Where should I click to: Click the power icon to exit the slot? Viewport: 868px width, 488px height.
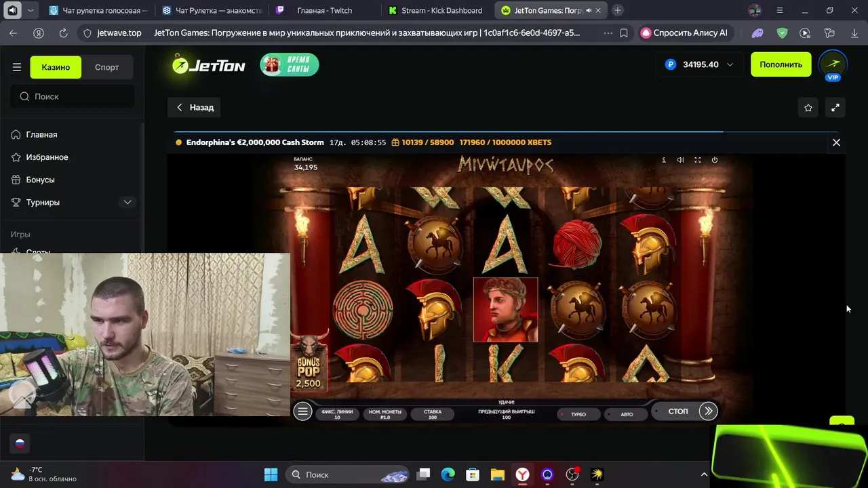click(x=714, y=160)
